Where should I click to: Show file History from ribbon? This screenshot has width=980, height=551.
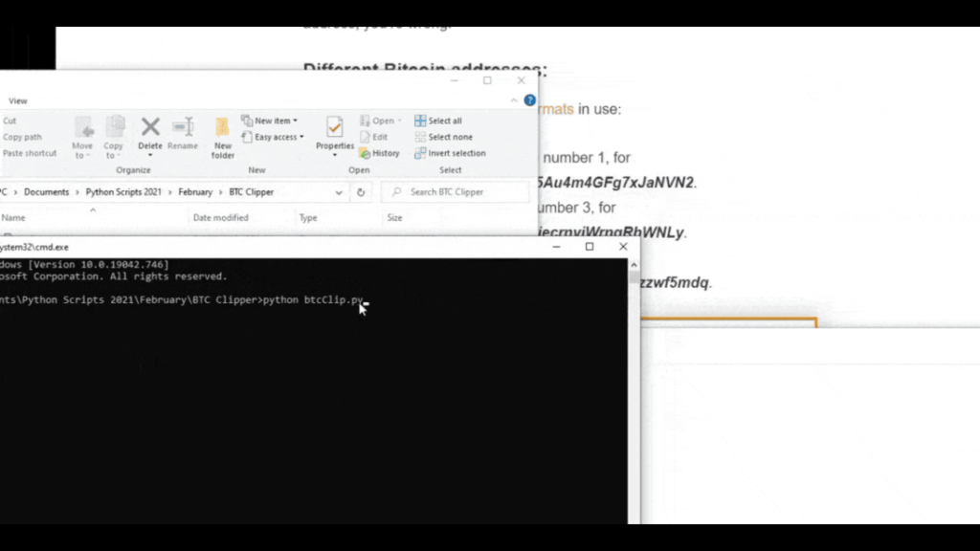(379, 153)
